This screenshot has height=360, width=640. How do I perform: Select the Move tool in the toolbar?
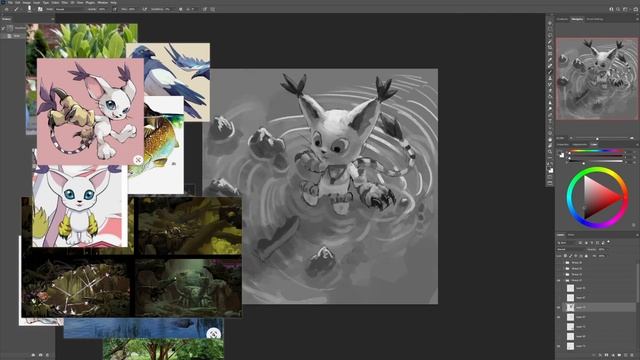click(550, 23)
